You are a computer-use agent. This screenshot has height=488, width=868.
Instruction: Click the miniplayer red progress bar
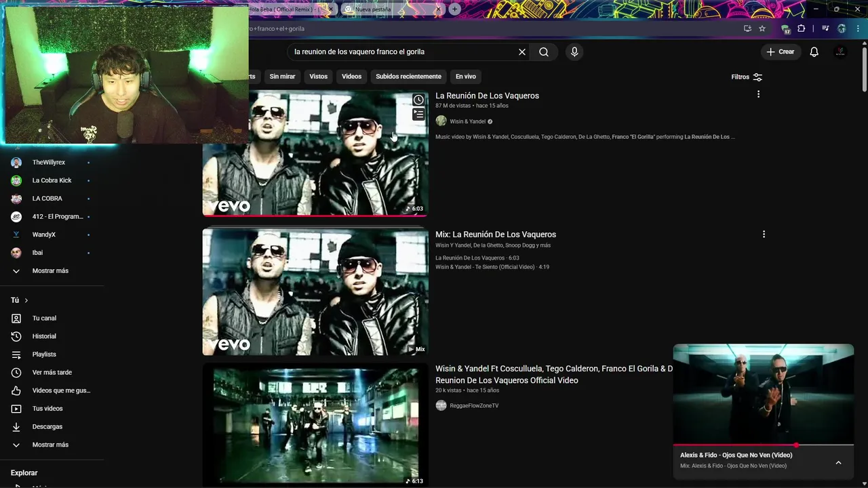764,445
